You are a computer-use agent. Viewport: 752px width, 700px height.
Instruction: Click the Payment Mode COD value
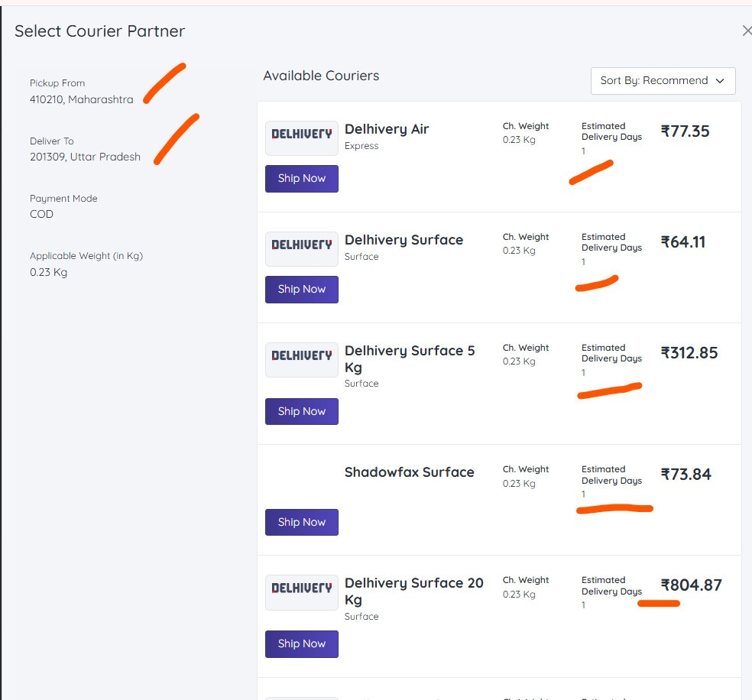(x=41, y=214)
